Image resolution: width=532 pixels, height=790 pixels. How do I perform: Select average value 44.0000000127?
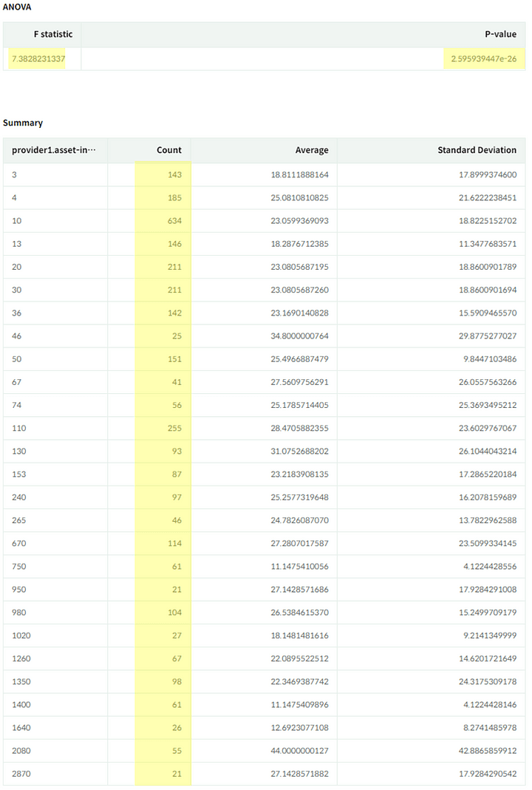pos(299,751)
